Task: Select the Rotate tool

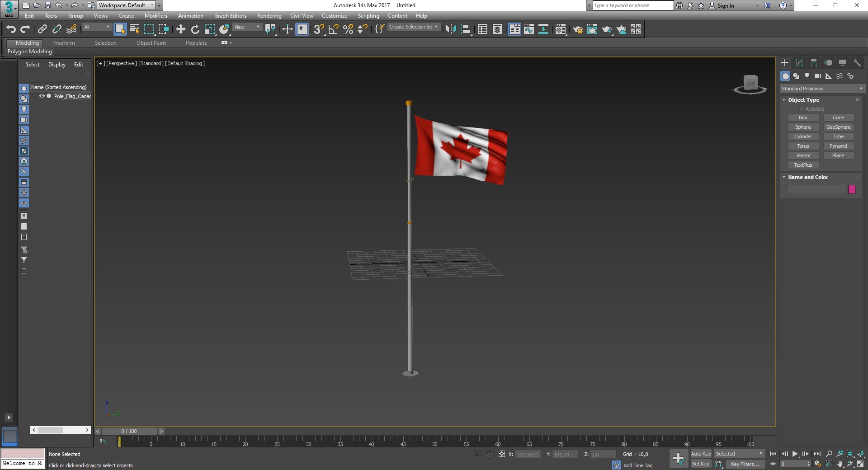Action: [x=195, y=29]
